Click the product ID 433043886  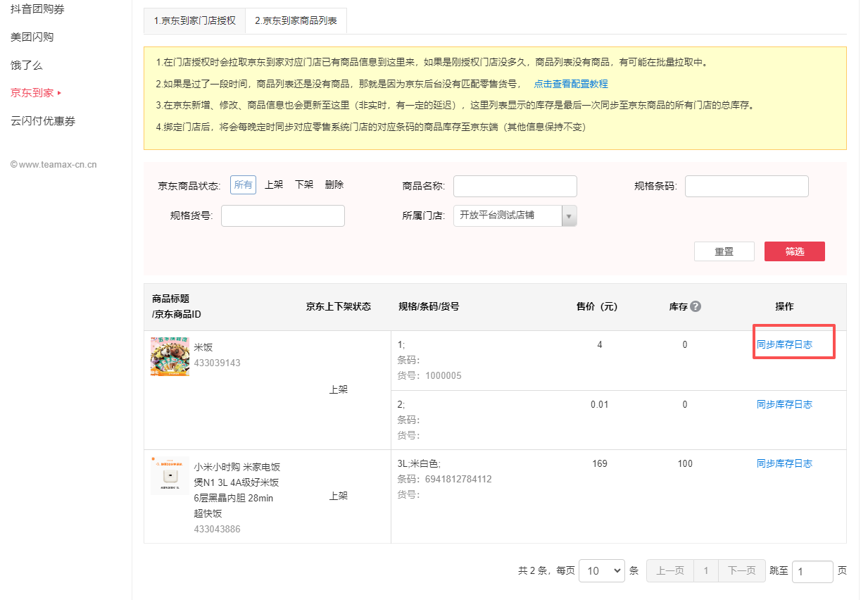(x=218, y=529)
